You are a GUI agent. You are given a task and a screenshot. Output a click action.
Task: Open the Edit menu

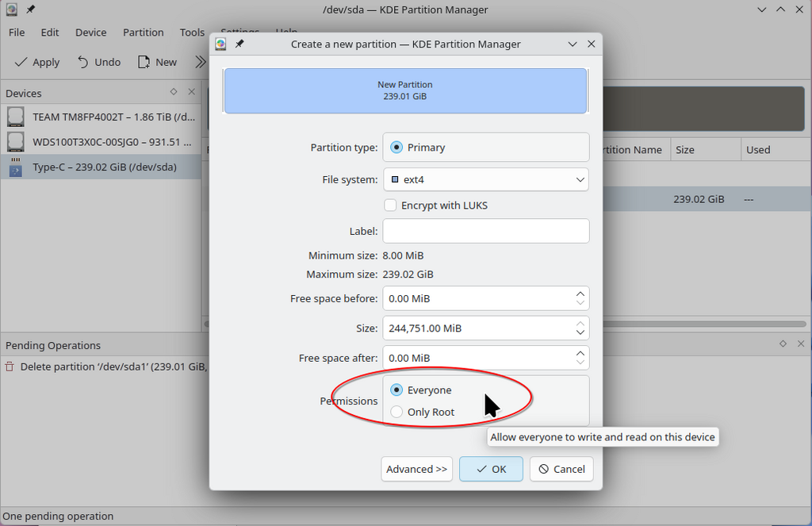click(x=50, y=32)
